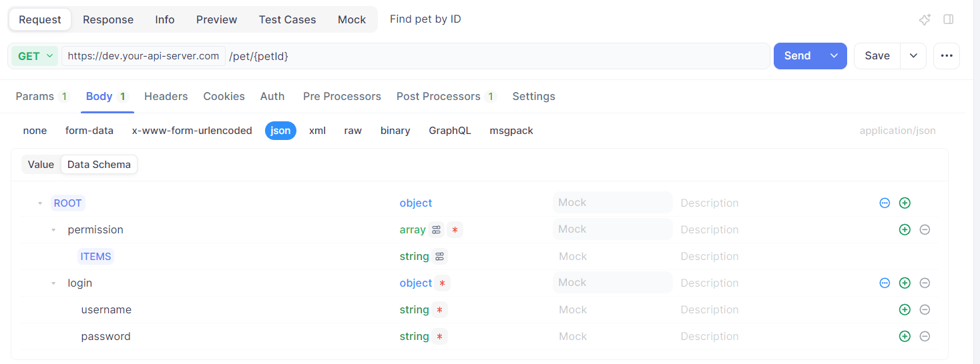
Task: Click the /pet/{petId} URL path field
Action: pyautogui.click(x=497, y=56)
